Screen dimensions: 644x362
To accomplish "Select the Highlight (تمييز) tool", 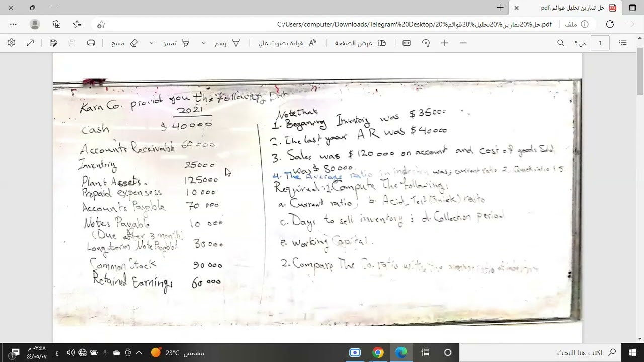I will click(x=177, y=43).
